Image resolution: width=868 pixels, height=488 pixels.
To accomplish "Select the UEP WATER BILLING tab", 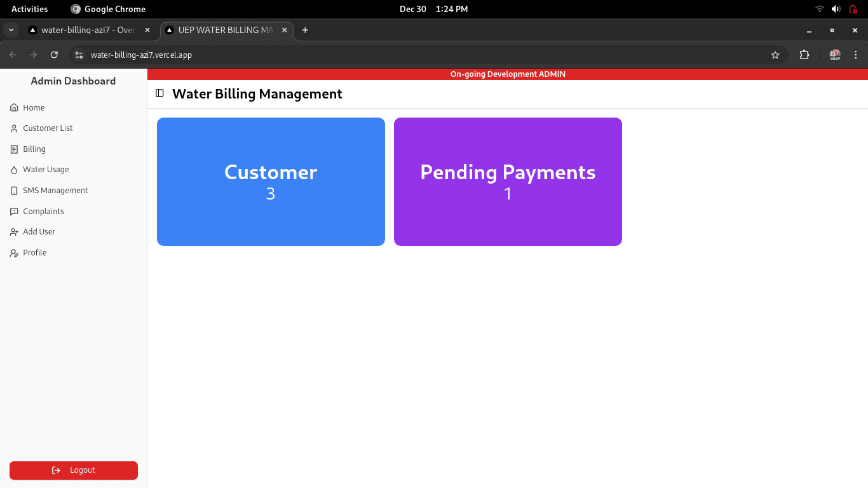I will [226, 30].
